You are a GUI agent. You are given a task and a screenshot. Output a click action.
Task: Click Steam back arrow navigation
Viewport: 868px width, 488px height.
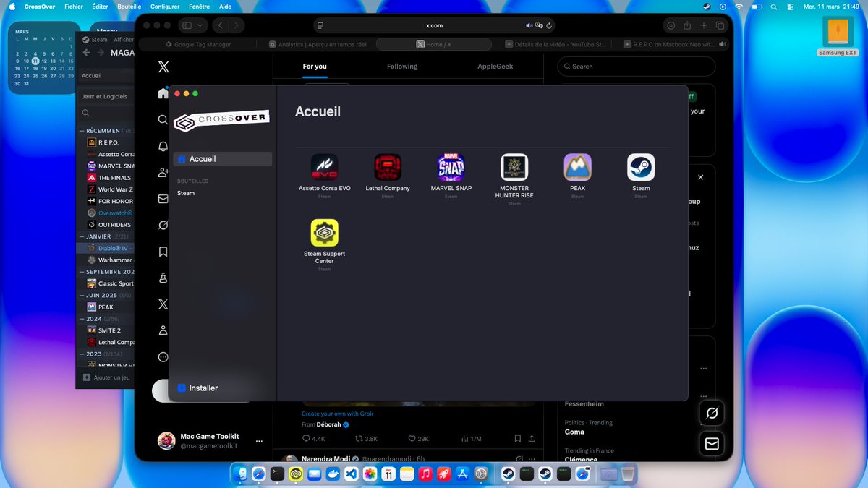click(87, 53)
